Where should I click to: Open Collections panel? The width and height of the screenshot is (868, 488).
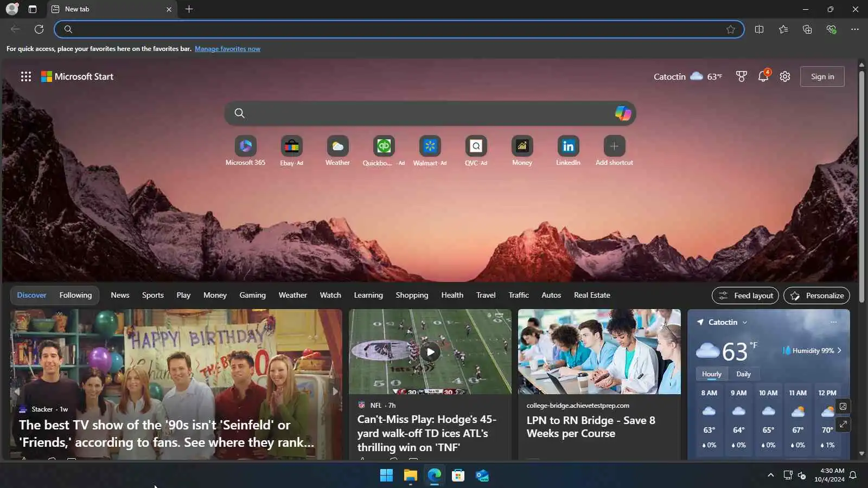coord(807,29)
